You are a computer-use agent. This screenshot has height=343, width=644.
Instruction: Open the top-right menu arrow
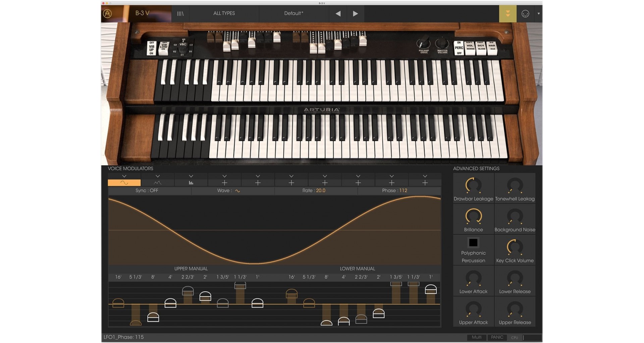(539, 14)
